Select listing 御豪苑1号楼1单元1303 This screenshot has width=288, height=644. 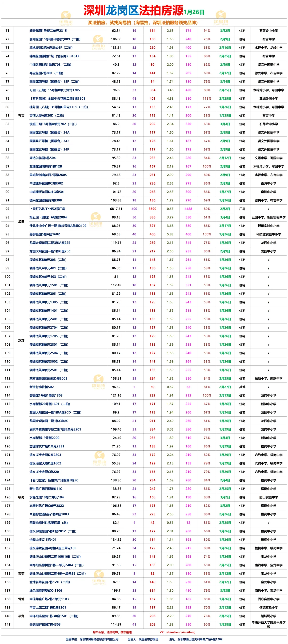[x=46, y=396]
